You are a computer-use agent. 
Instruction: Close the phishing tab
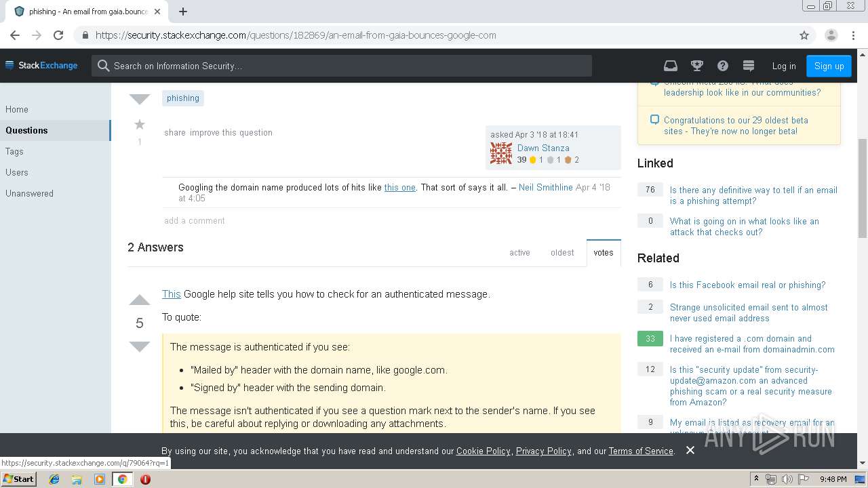[x=158, y=12]
